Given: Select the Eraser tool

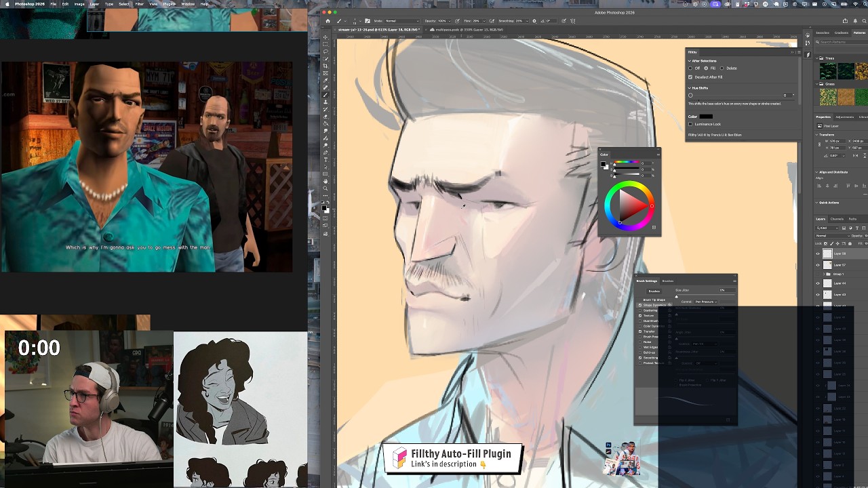Looking at the screenshot, I should tap(325, 117).
